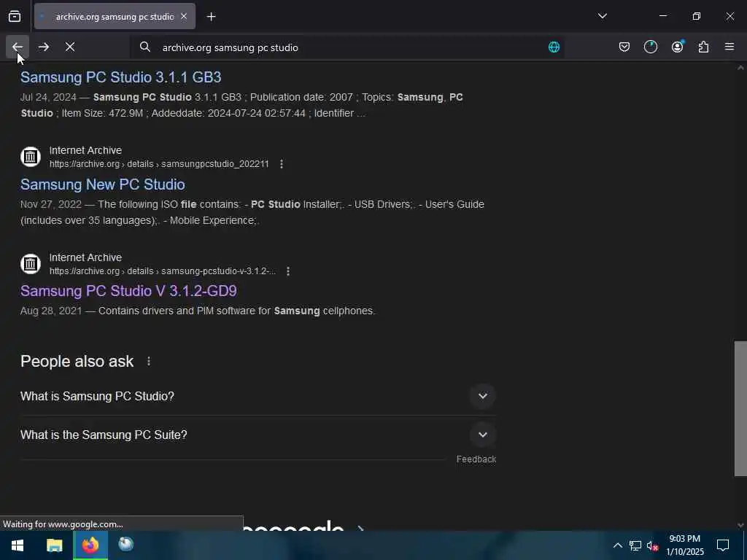Click the search magnifier icon in address bar

click(145, 47)
